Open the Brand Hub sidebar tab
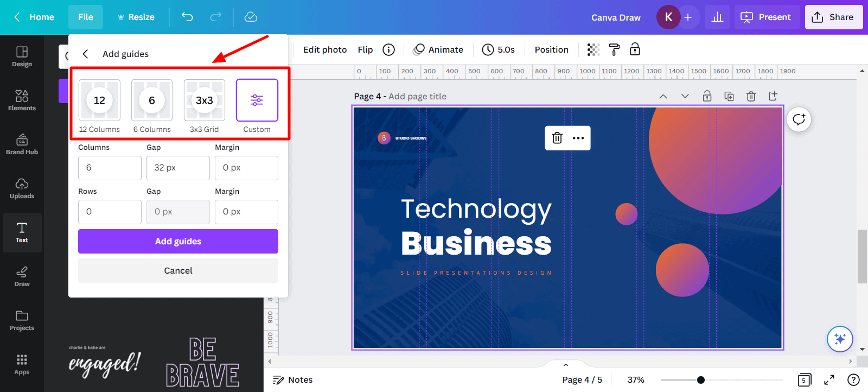The height and width of the screenshot is (392, 868). (x=22, y=145)
